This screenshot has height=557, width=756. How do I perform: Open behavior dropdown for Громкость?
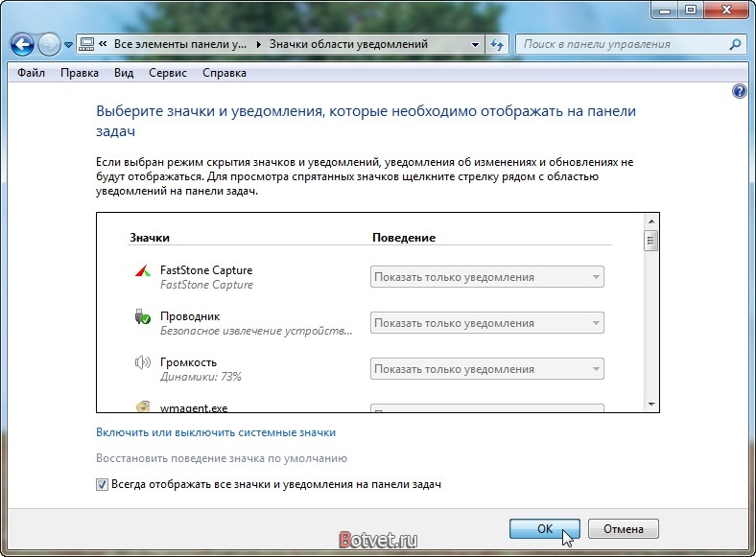487,369
